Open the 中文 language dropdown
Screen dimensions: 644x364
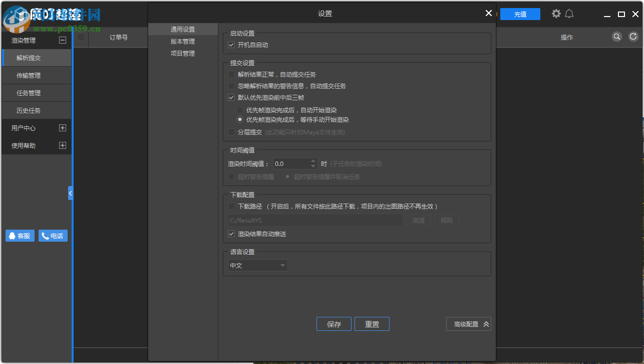pos(257,265)
